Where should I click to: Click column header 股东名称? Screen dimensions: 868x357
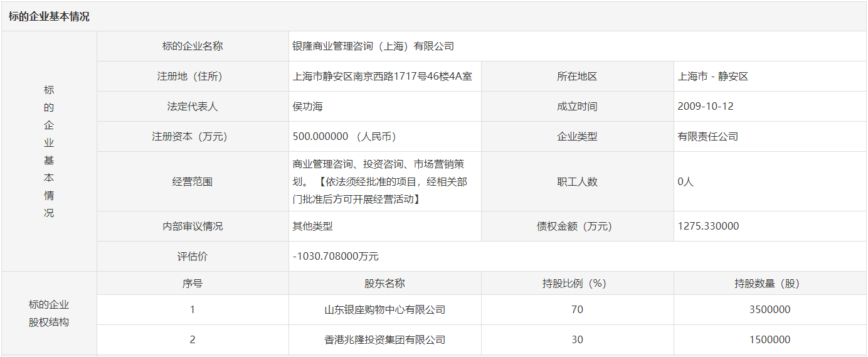click(x=385, y=284)
